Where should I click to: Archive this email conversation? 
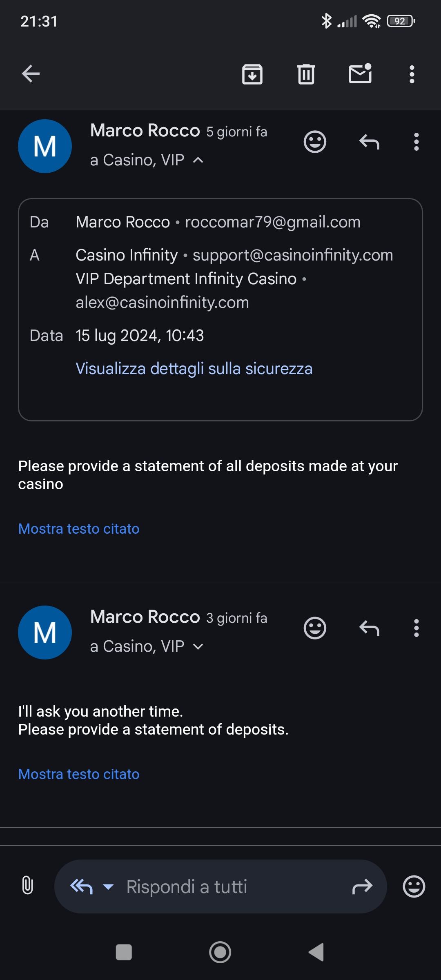click(x=252, y=74)
